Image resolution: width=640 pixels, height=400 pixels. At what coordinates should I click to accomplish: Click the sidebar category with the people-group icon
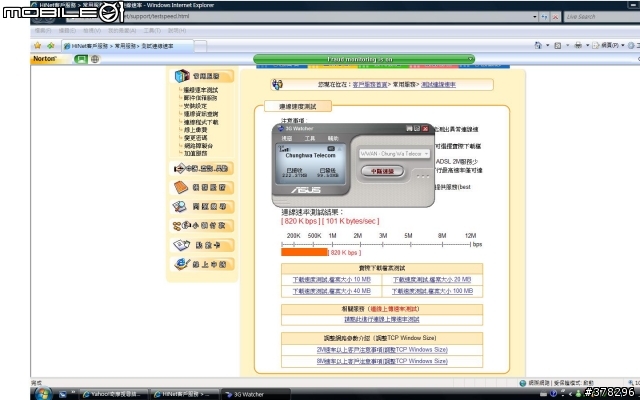click(x=181, y=225)
